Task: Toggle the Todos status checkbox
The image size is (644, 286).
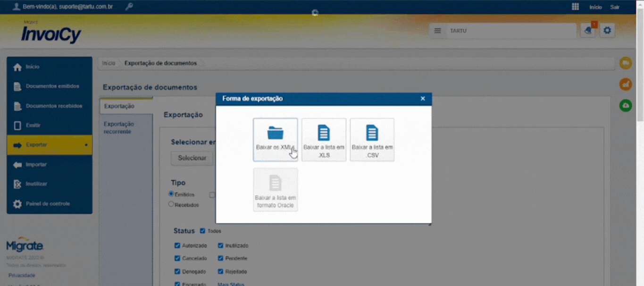Action: click(x=202, y=231)
